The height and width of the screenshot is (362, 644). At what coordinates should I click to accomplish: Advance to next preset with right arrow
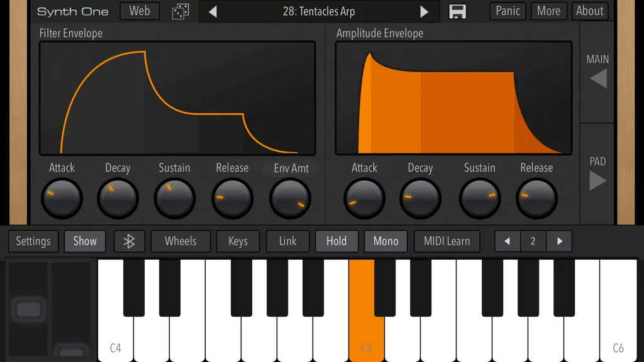point(424,11)
